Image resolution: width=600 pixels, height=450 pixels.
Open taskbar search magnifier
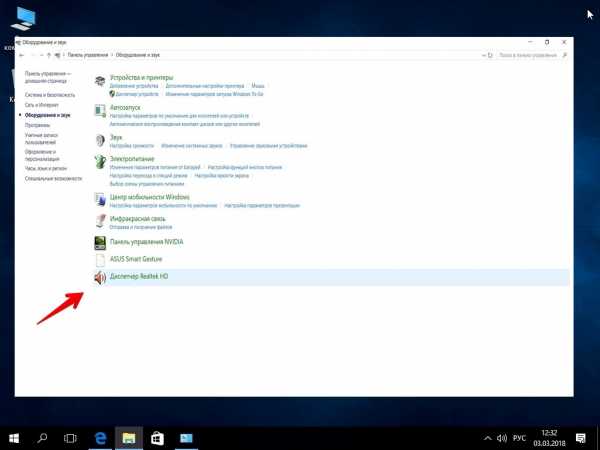coord(42,438)
